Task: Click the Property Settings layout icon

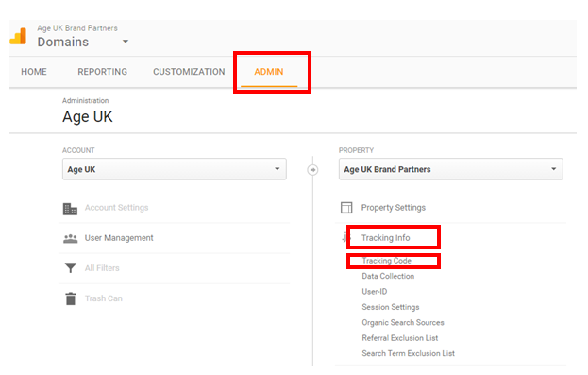Action: pos(346,208)
